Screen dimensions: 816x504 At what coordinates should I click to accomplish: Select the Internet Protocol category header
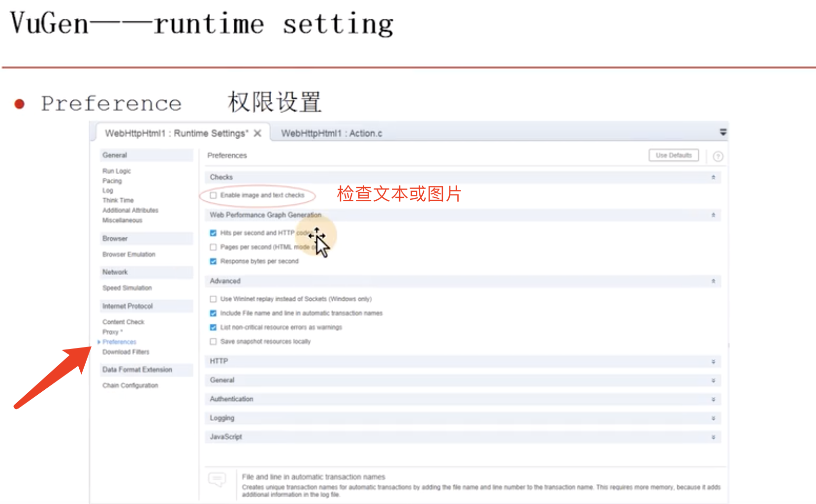[x=146, y=306]
